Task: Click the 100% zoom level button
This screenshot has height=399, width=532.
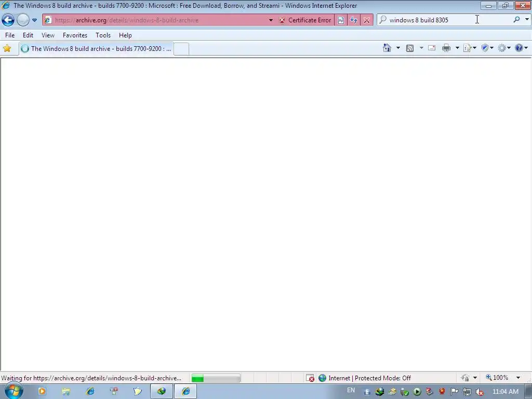Action: coord(497,378)
